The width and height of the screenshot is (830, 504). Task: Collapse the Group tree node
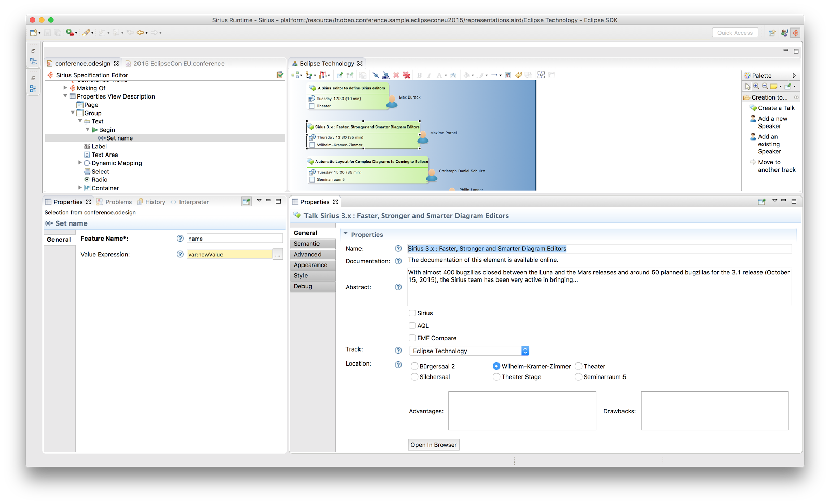[73, 113]
